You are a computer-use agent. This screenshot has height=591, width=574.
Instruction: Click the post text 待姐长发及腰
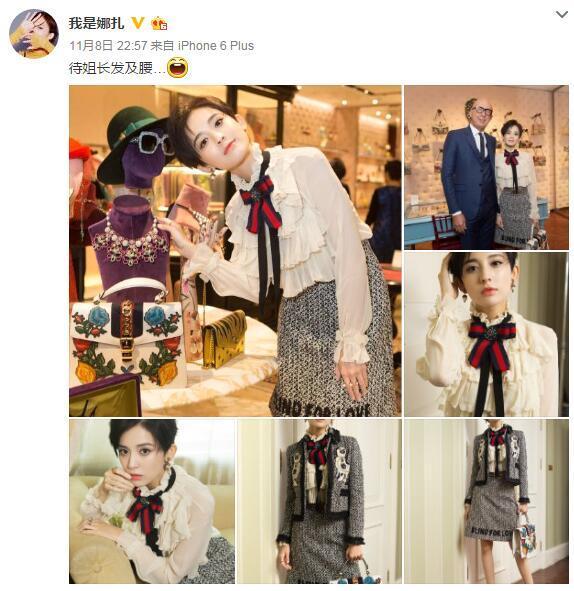point(112,68)
